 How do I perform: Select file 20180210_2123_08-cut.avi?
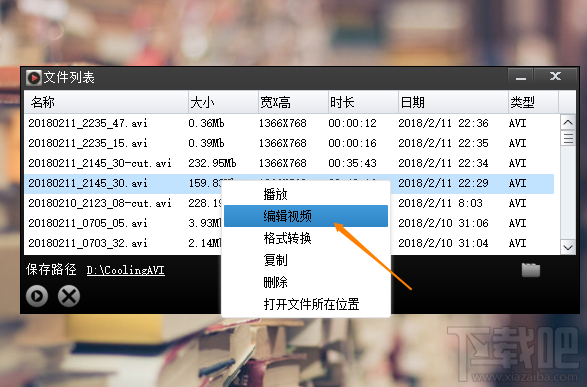(x=100, y=203)
